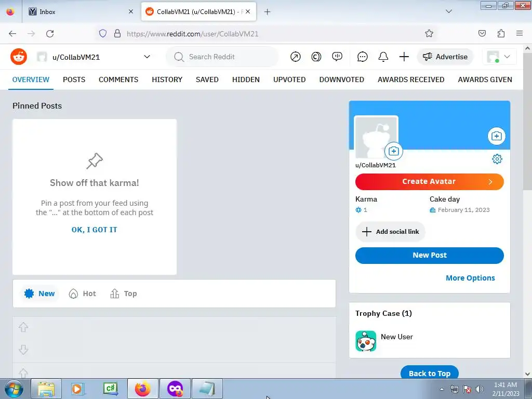Click OK, I GOT IT link
Image resolution: width=532 pixels, height=399 pixels.
pyautogui.click(x=95, y=230)
